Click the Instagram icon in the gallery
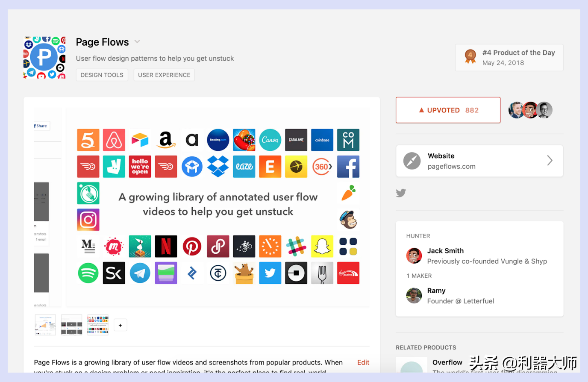This screenshot has width=588, height=382. point(88,220)
